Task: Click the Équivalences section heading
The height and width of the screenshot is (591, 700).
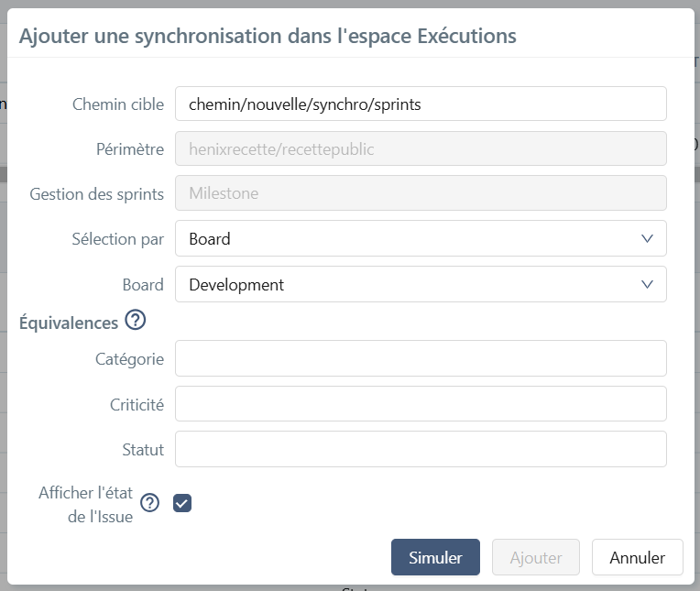Action: [x=69, y=323]
